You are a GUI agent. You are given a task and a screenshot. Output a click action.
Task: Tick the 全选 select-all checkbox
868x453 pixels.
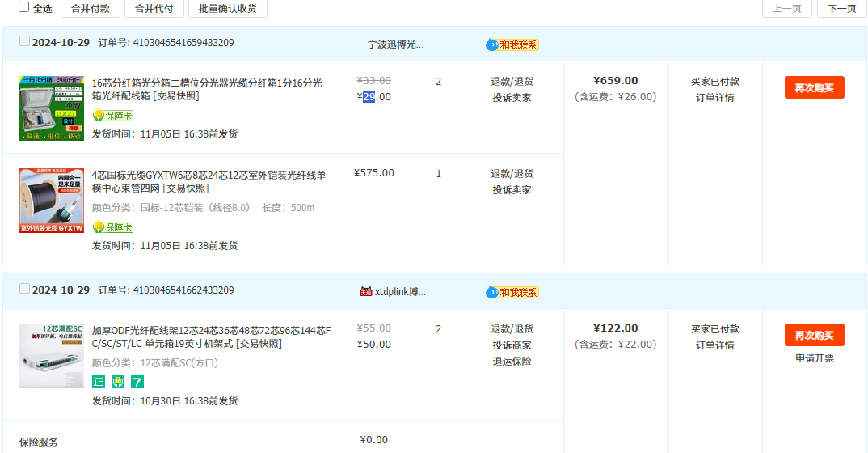23,7
